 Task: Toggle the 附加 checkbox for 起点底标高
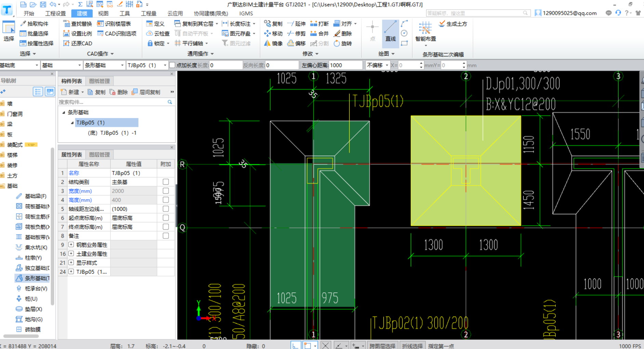(x=166, y=218)
